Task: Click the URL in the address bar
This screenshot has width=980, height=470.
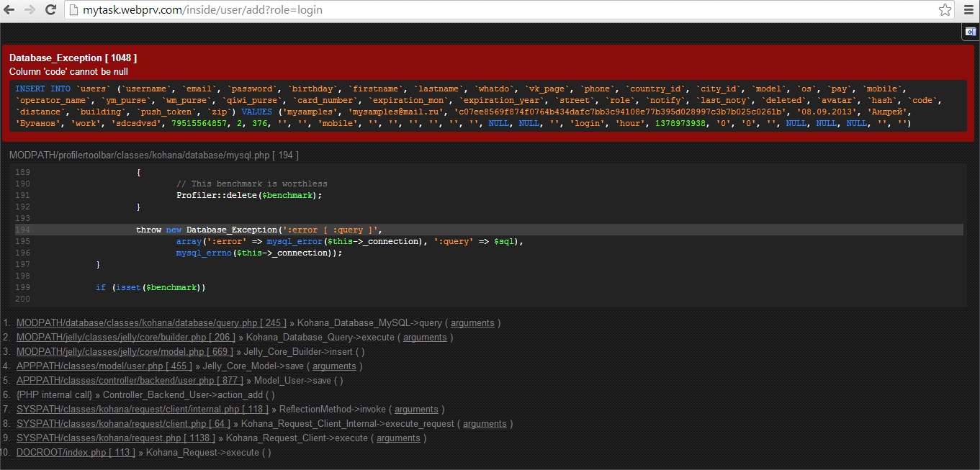Action: [203, 10]
